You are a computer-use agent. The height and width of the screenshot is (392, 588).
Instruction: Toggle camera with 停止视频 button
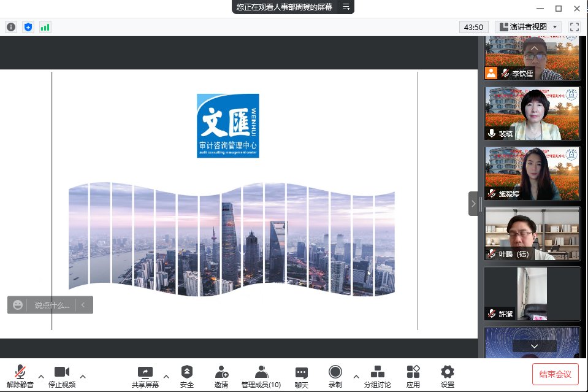click(x=62, y=376)
